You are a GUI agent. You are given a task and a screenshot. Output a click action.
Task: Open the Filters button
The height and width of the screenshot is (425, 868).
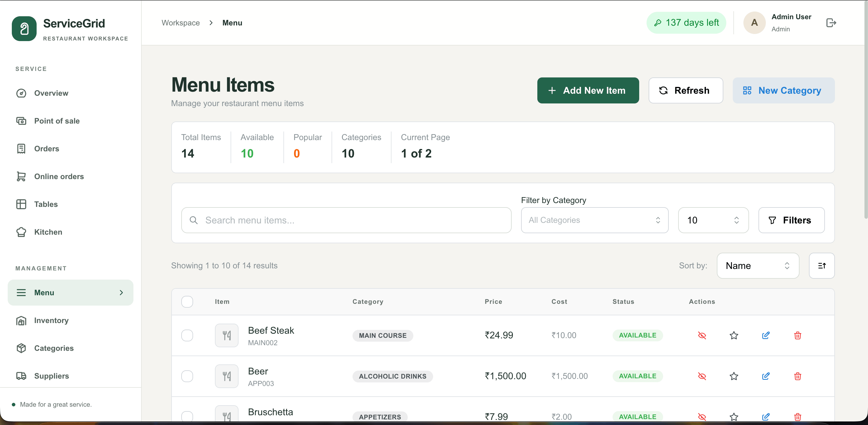pyautogui.click(x=791, y=220)
